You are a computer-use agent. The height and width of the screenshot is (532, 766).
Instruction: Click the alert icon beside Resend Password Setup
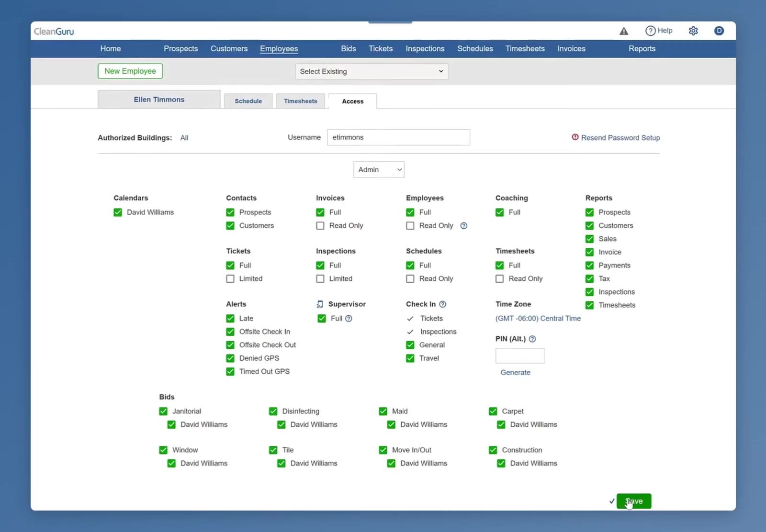coord(575,137)
